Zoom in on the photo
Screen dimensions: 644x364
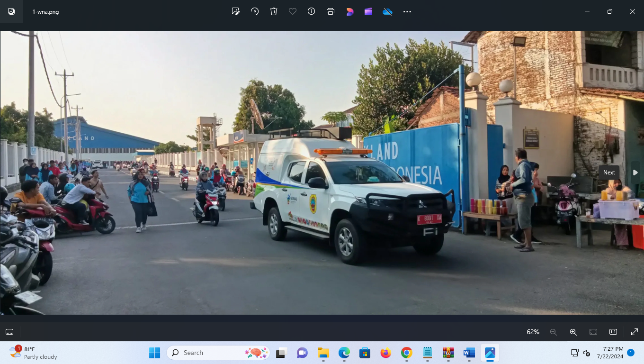(x=573, y=332)
